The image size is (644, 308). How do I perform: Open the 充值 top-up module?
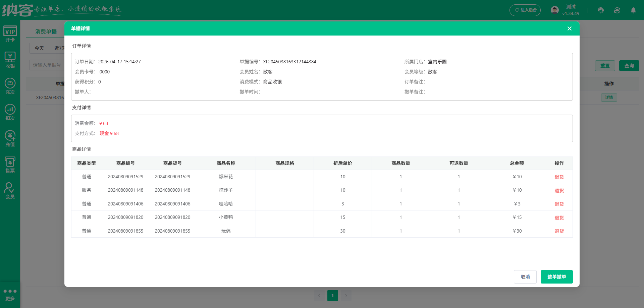pos(10,138)
